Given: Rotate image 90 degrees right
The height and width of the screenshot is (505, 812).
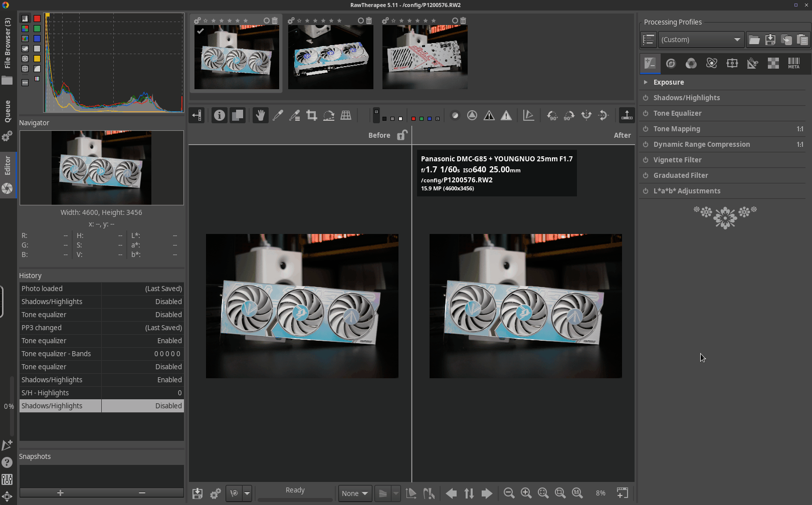Looking at the screenshot, I should coord(569,115).
